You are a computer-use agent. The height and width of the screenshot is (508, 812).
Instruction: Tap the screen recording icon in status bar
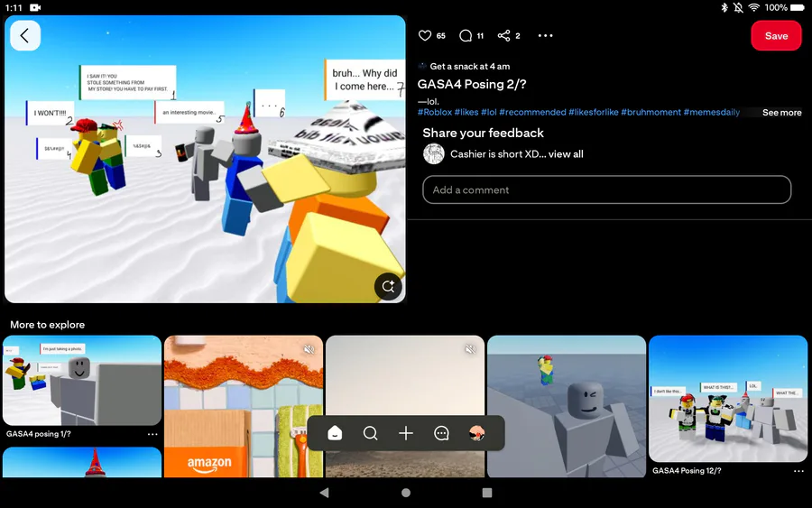35,7
